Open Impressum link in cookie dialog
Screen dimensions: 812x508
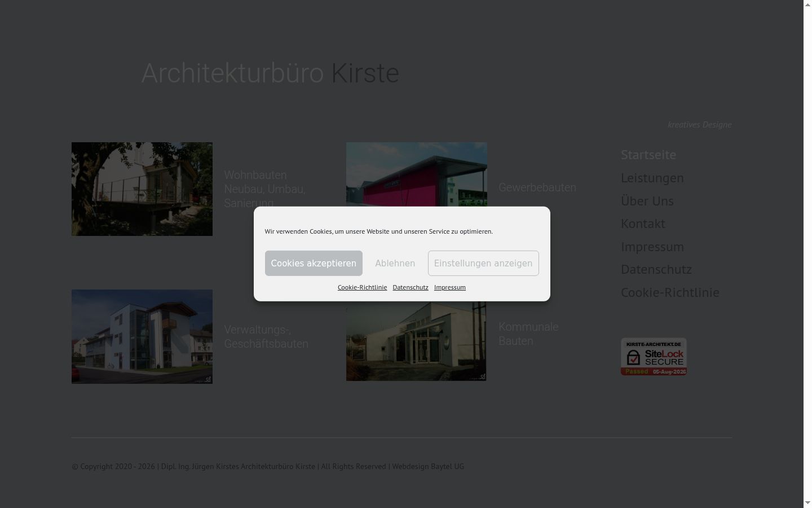click(x=450, y=287)
